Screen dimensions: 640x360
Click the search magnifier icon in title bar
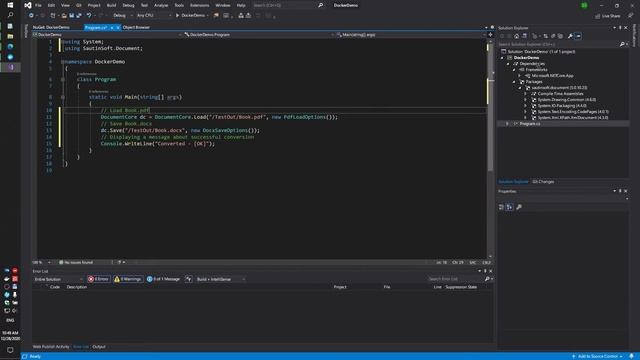[x=320, y=5]
